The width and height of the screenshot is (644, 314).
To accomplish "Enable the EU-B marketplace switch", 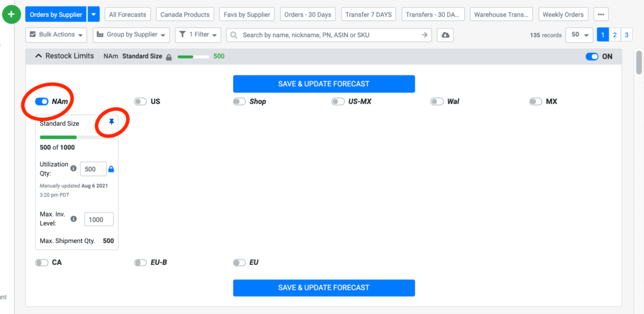I will 140,262.
